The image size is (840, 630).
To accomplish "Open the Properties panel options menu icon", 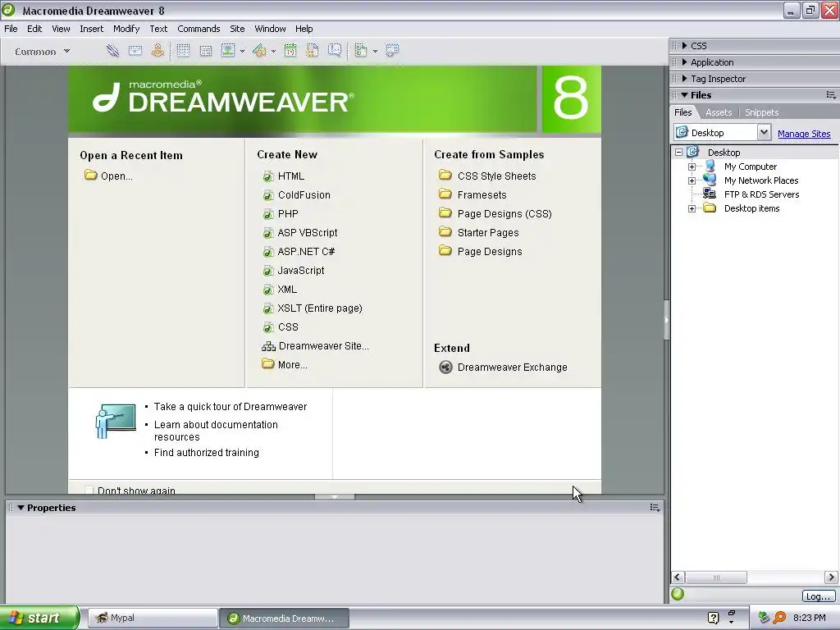I will [x=655, y=507].
